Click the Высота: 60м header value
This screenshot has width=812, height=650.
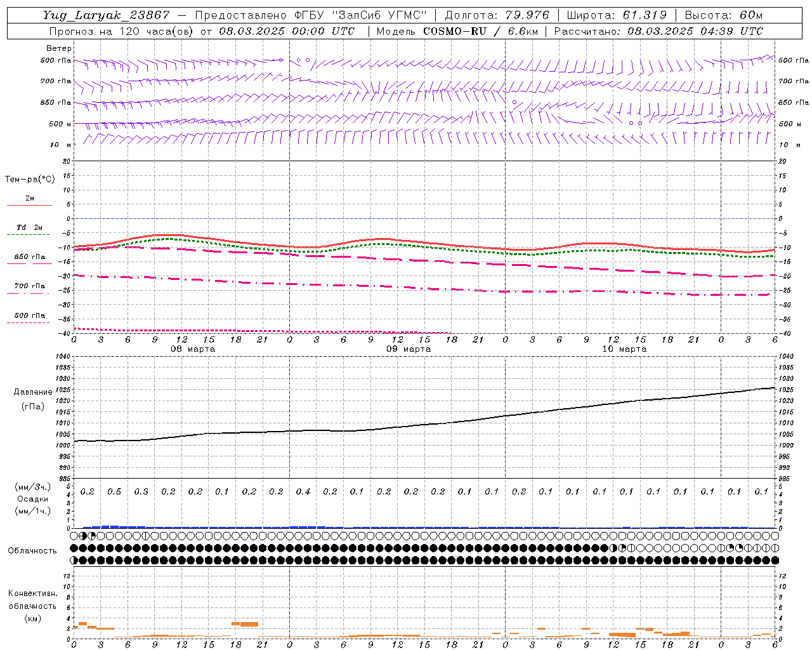(724, 15)
